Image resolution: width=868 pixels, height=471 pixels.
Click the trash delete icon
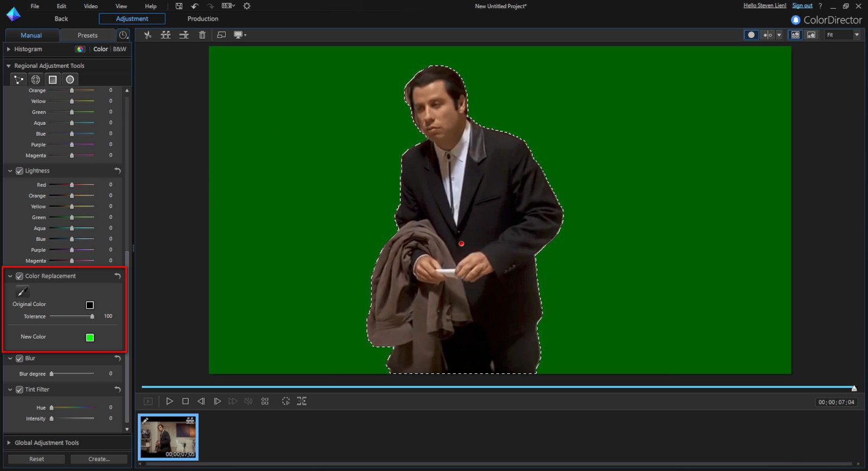tap(202, 35)
